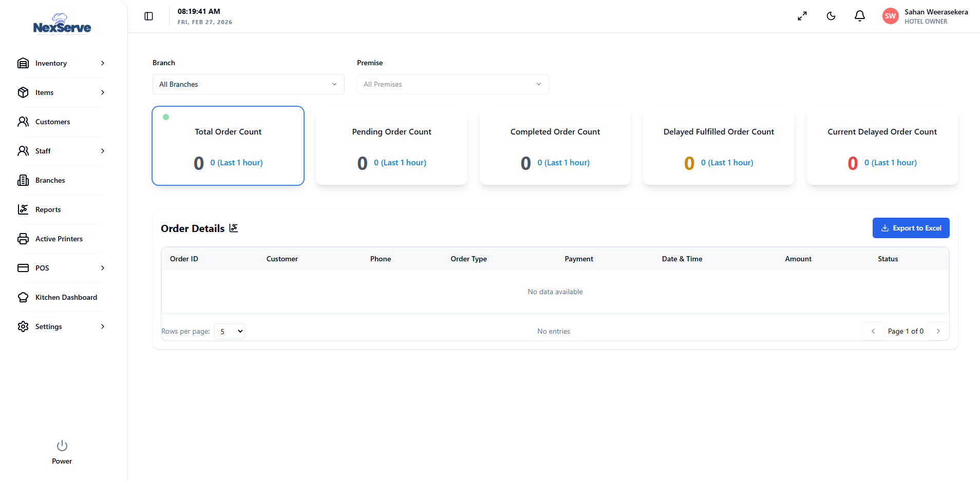Click the Reports icon in sidebar

(x=23, y=209)
